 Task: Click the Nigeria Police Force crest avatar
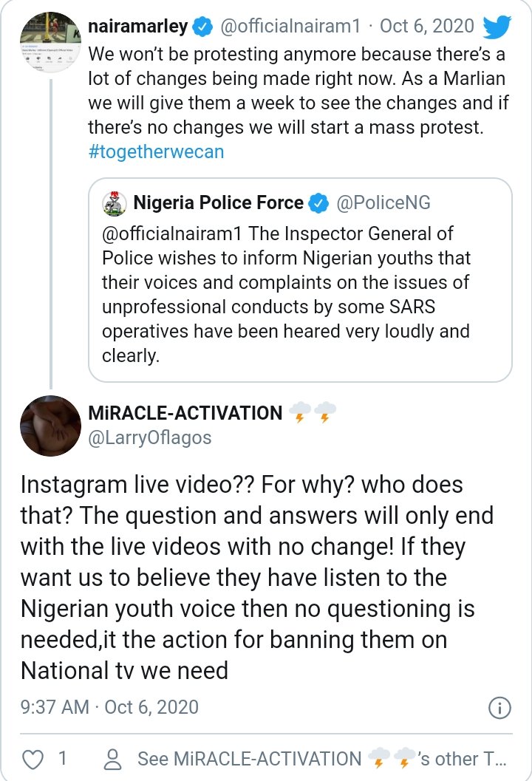[x=113, y=202]
